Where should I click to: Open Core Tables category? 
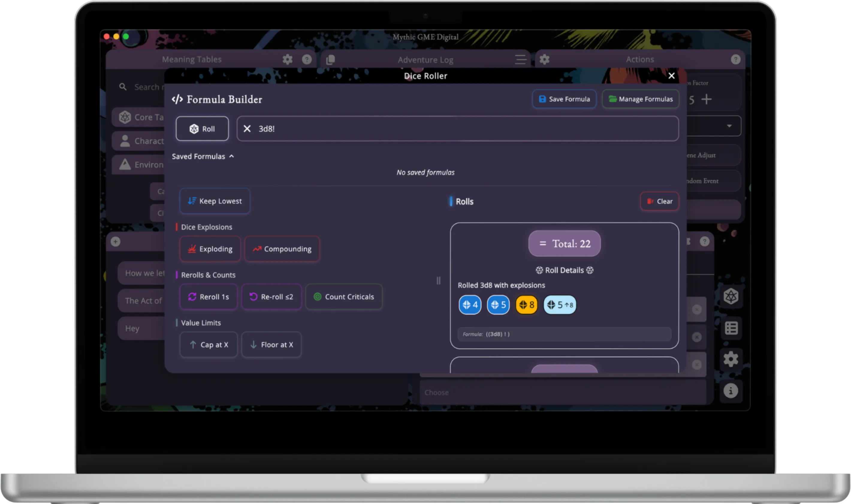click(x=138, y=117)
